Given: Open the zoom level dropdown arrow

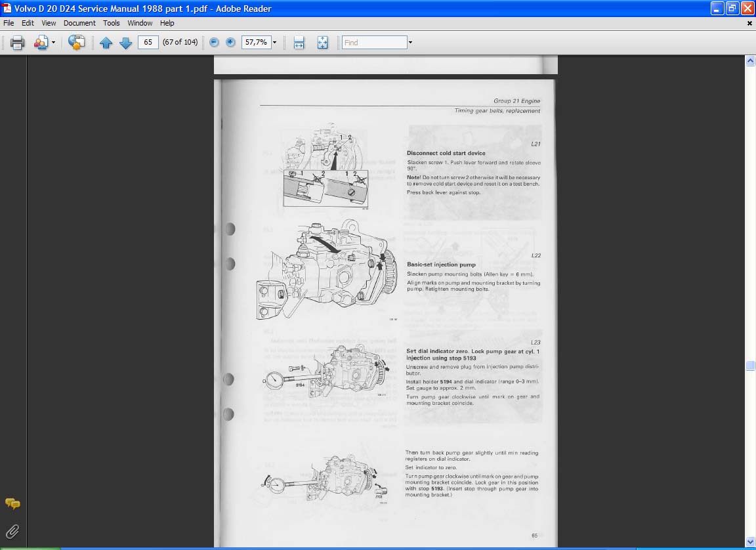Looking at the screenshot, I should 274,43.
